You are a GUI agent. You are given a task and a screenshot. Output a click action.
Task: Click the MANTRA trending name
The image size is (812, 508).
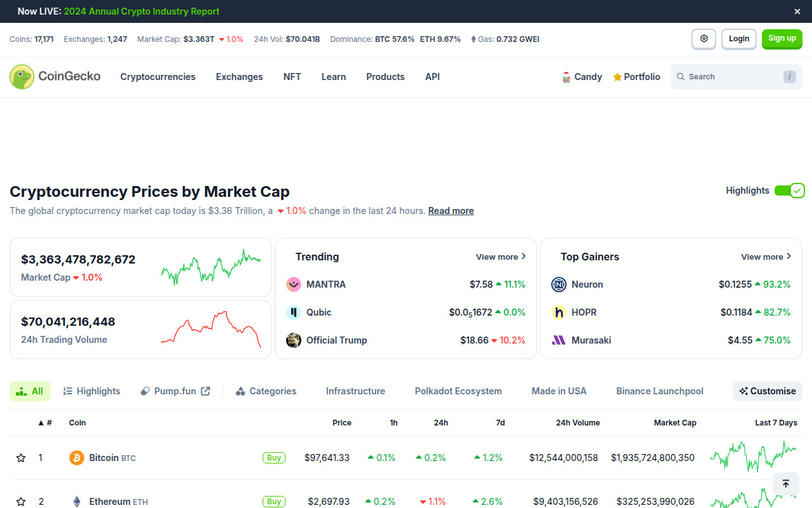pyautogui.click(x=326, y=284)
